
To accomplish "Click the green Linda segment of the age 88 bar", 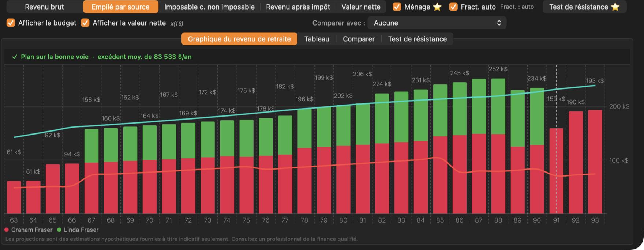I will point(498,106).
